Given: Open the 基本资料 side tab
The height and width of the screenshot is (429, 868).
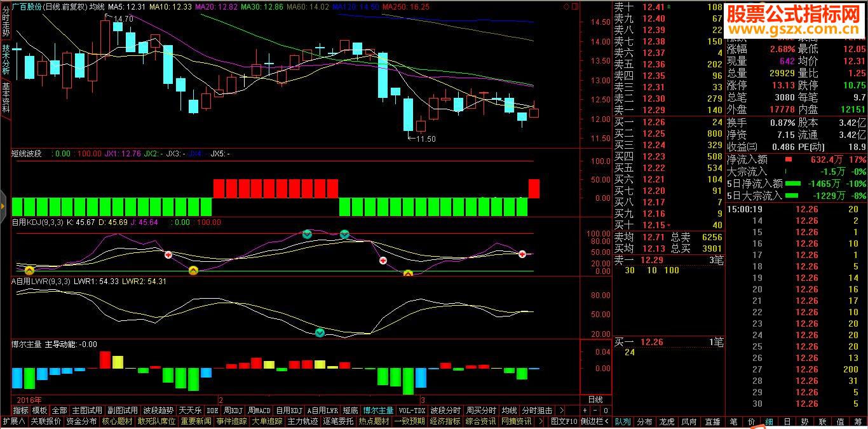Looking at the screenshot, I should (6, 97).
